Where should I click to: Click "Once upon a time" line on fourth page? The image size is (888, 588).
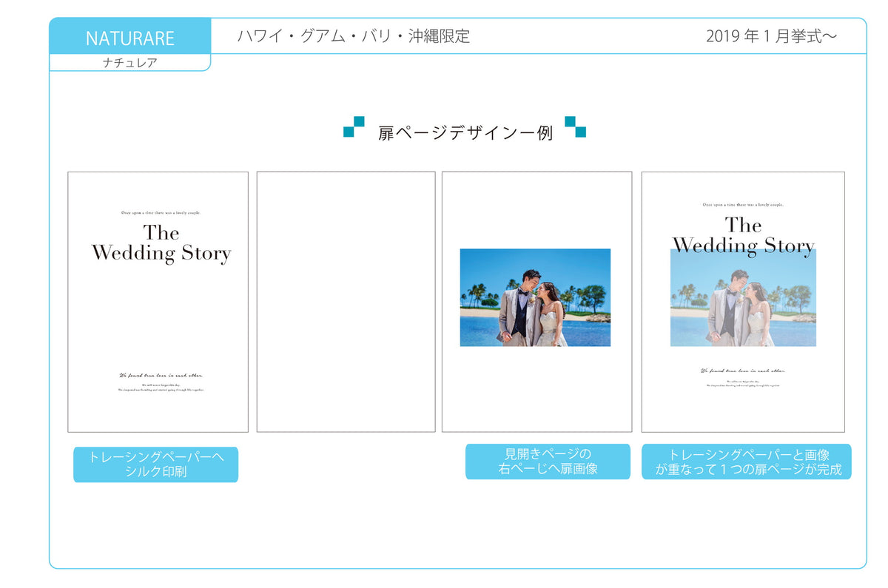click(x=743, y=204)
